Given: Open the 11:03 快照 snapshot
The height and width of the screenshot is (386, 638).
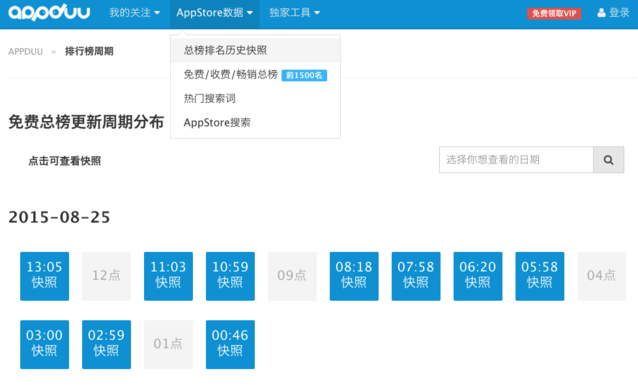Looking at the screenshot, I should (168, 276).
